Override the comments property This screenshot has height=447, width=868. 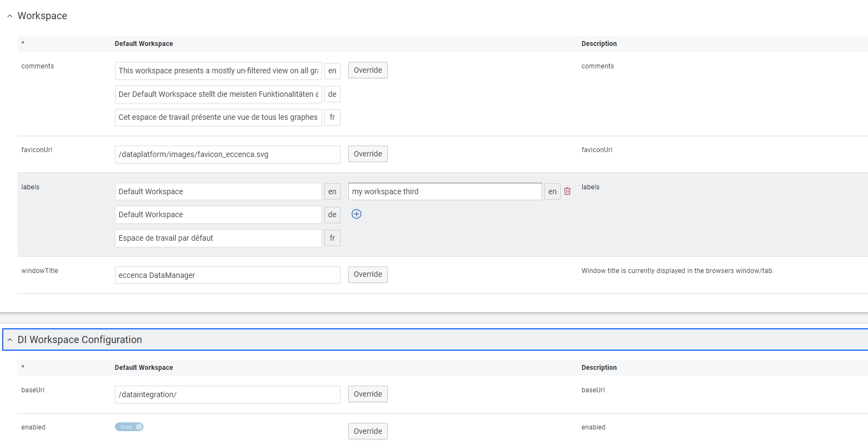(368, 70)
